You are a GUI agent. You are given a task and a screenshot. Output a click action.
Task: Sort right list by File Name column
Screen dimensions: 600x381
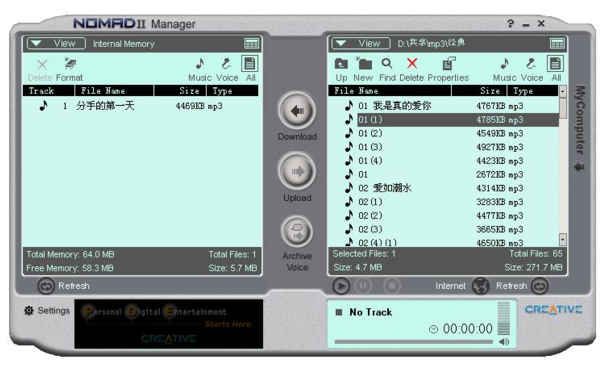click(x=390, y=91)
